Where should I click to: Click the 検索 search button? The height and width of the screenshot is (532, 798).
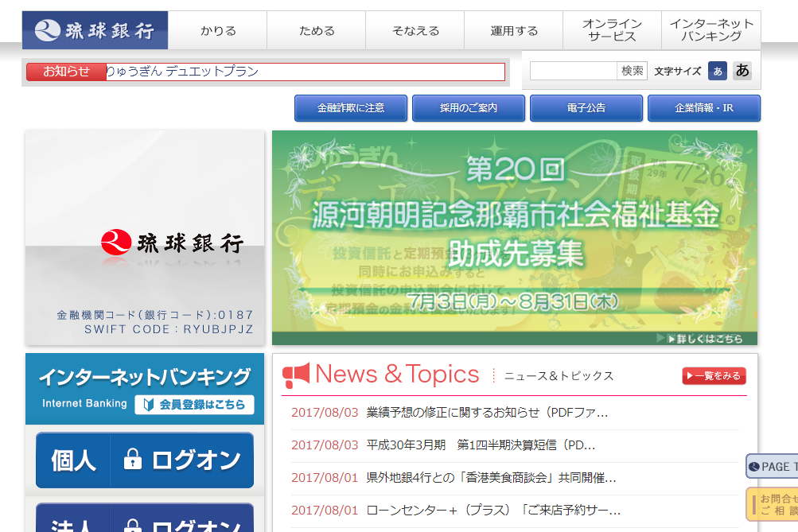pyautogui.click(x=633, y=71)
